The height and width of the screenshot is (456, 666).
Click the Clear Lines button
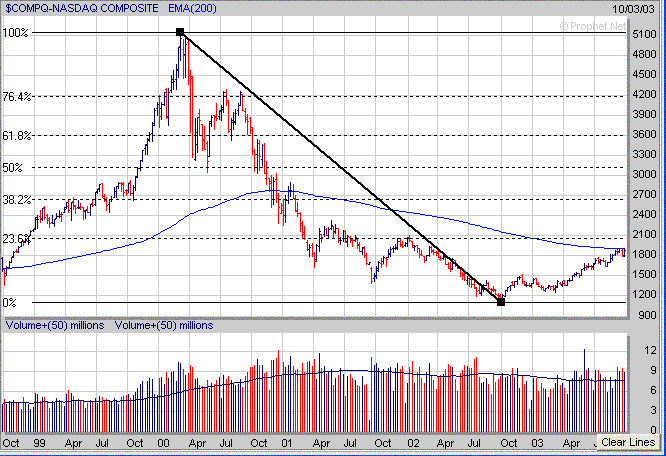click(628, 442)
